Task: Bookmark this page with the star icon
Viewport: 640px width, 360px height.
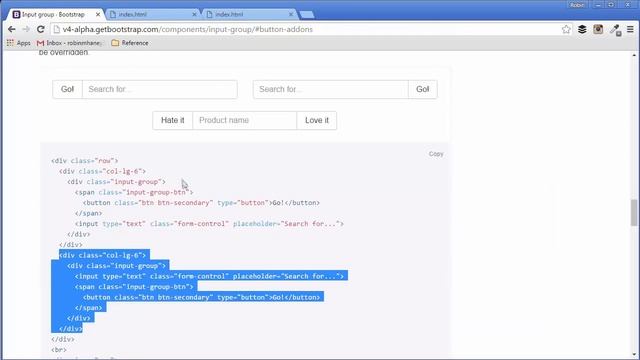Action: 566,29
